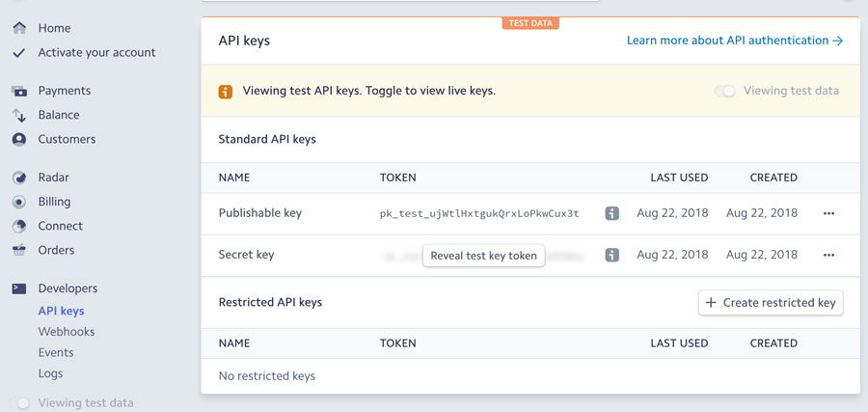Click the Connect globe icon
Viewport: 868px width, 412px height.
tap(19, 226)
